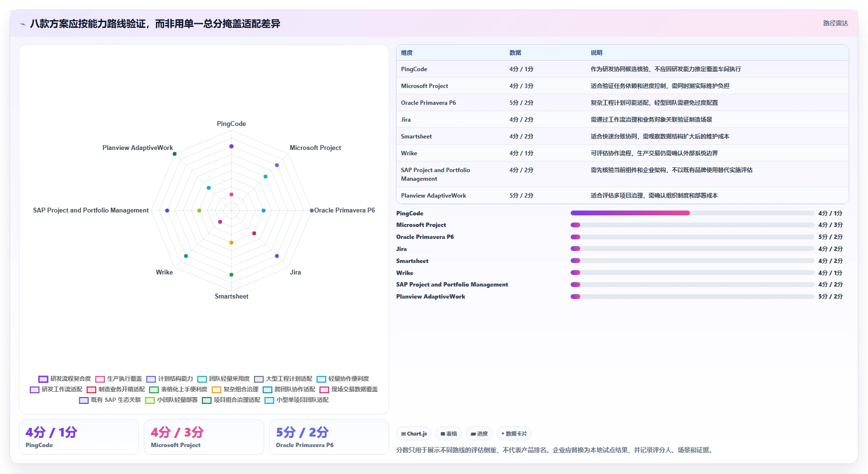The height and width of the screenshot is (474, 868).
Task: Click the Planview AdaptiveWork radar axis label
Action: (x=138, y=148)
